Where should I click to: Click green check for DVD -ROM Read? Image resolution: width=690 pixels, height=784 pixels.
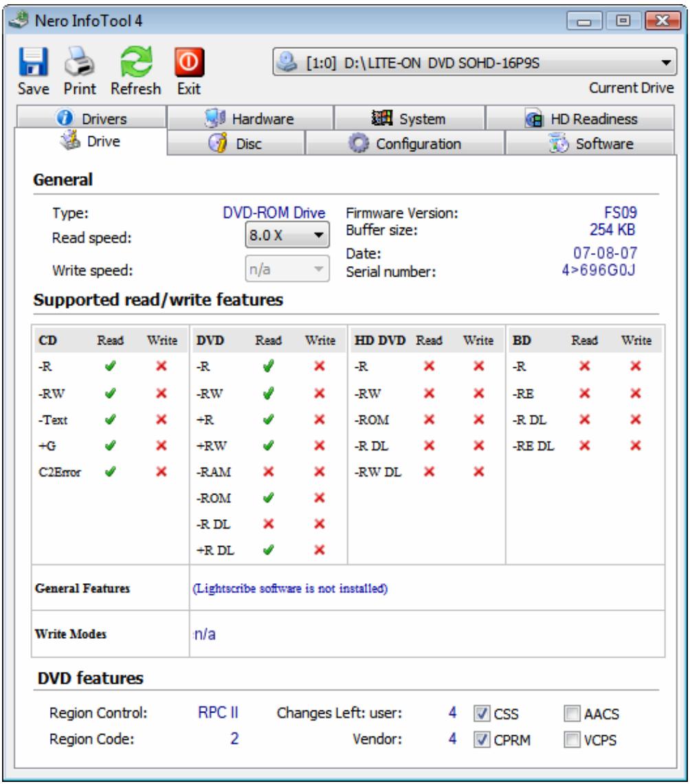point(268,497)
